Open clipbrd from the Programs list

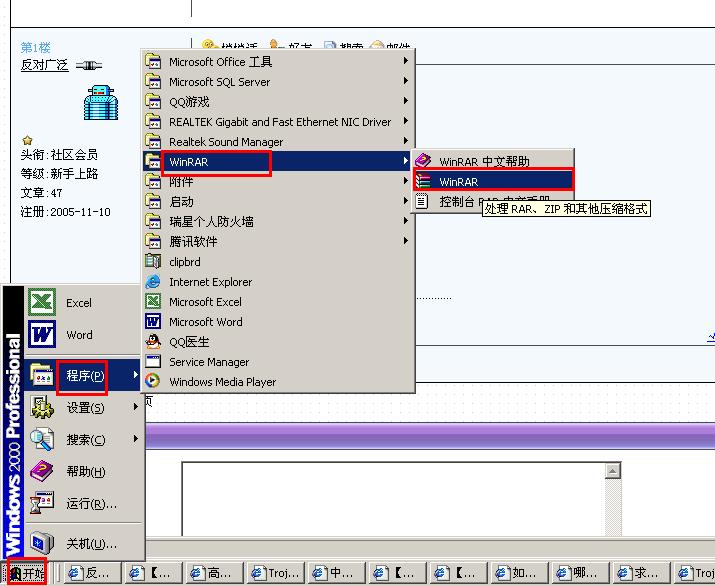(x=278, y=262)
